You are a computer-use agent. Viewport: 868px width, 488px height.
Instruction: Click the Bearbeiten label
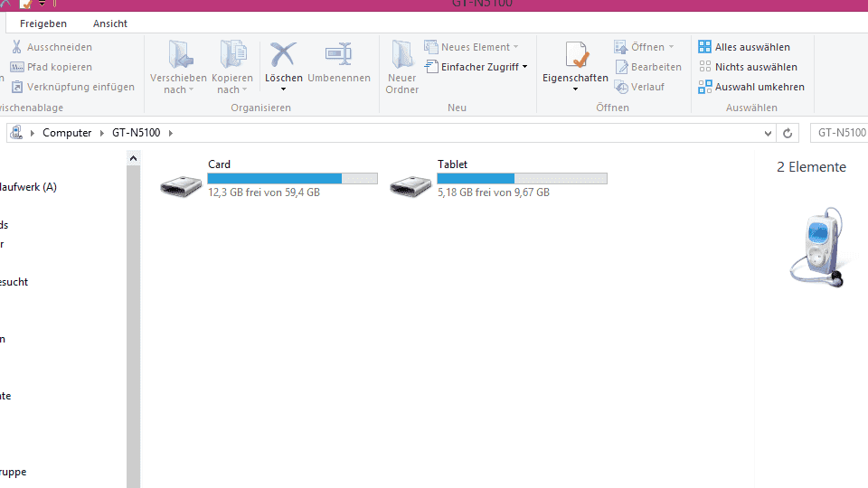point(656,67)
